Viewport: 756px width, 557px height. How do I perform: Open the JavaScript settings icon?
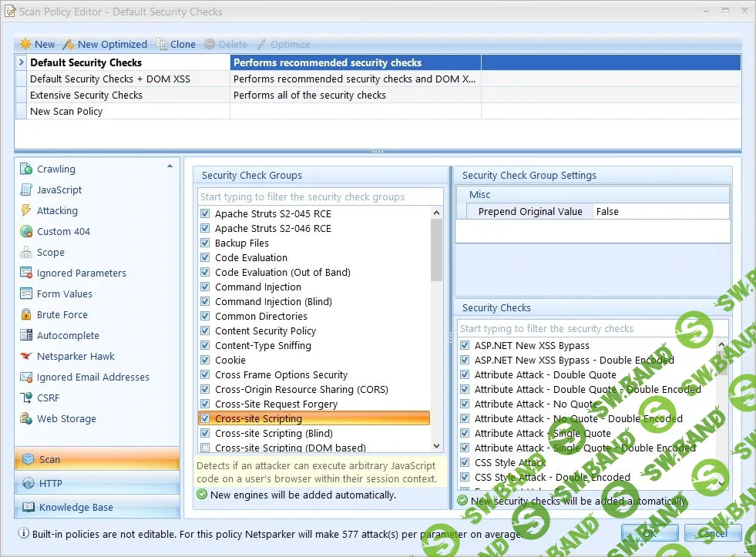pos(26,190)
